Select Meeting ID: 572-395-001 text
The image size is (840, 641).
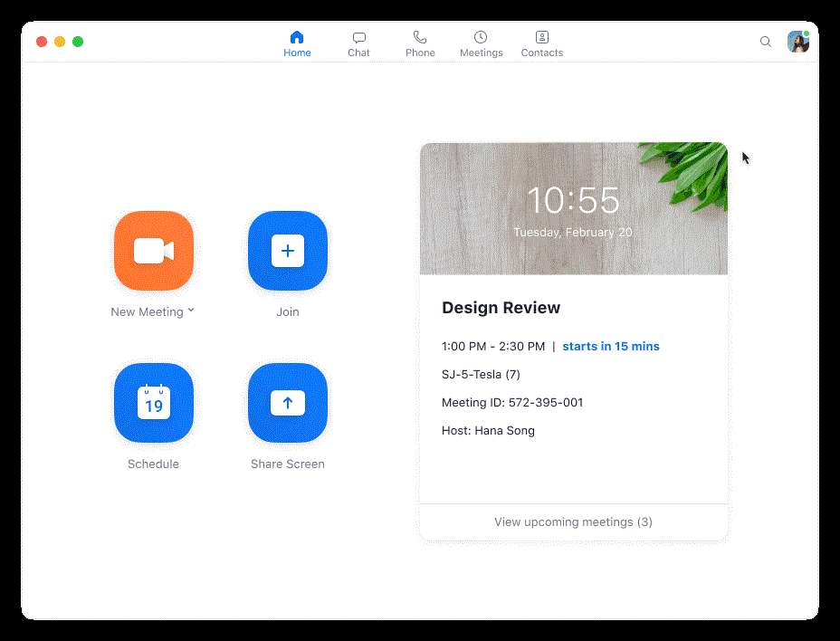click(512, 403)
